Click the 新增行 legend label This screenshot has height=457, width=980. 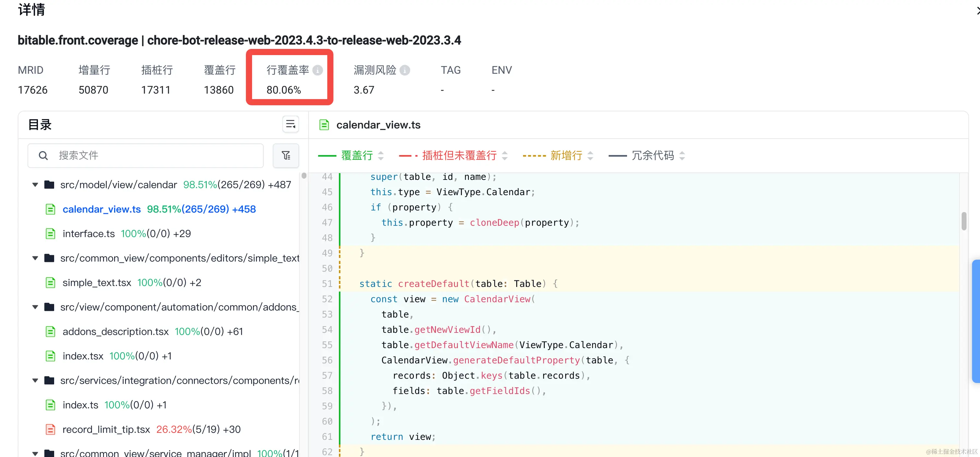(x=566, y=156)
